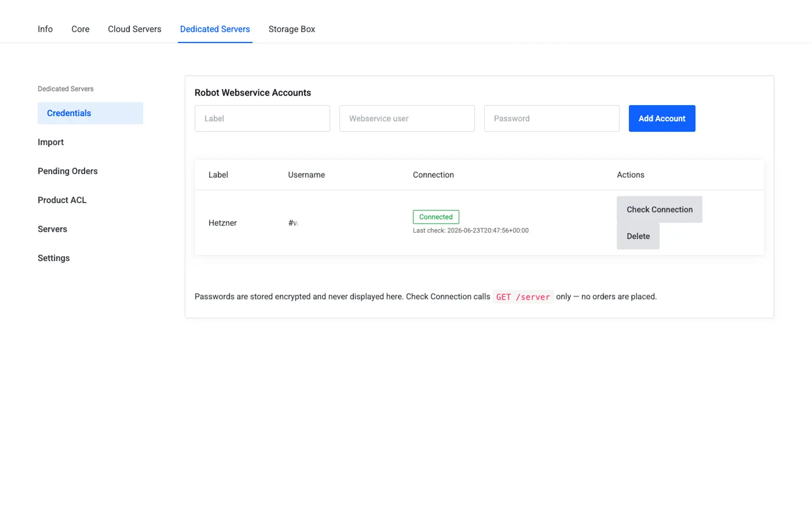Go to Pending Orders section
This screenshot has height=508, width=812.
click(67, 171)
